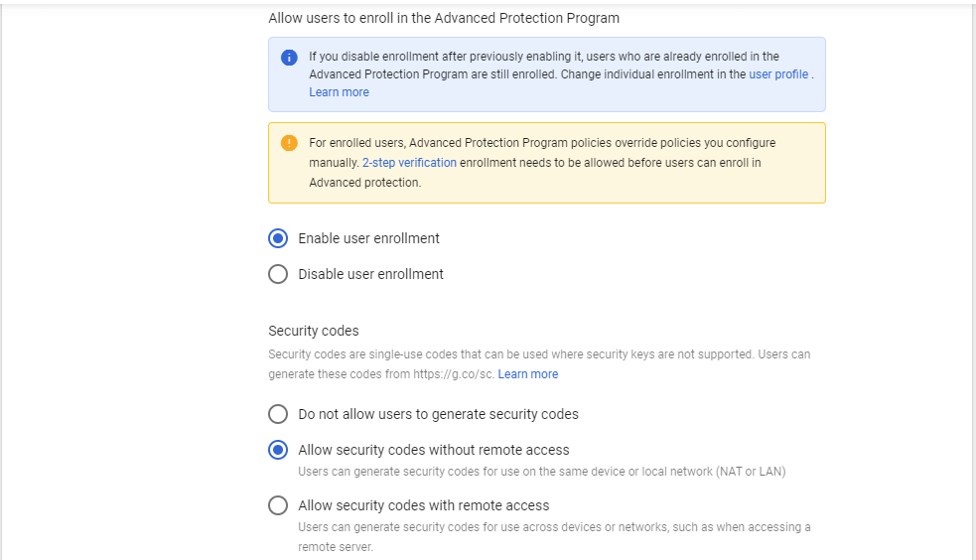Click Learn more link under Security codes
Screen dimensions: 976x560
coord(528,374)
